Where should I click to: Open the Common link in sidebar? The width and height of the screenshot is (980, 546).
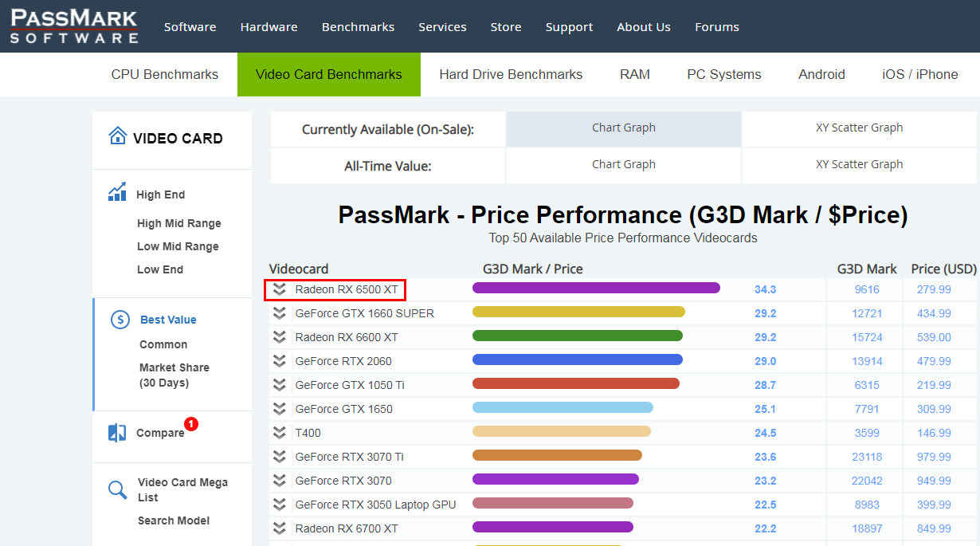[163, 344]
